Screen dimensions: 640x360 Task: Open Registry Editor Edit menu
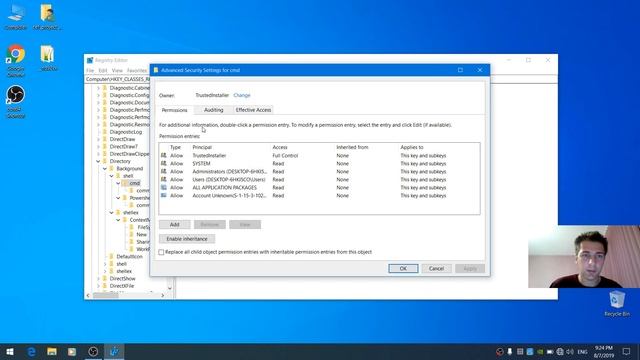coord(102,71)
